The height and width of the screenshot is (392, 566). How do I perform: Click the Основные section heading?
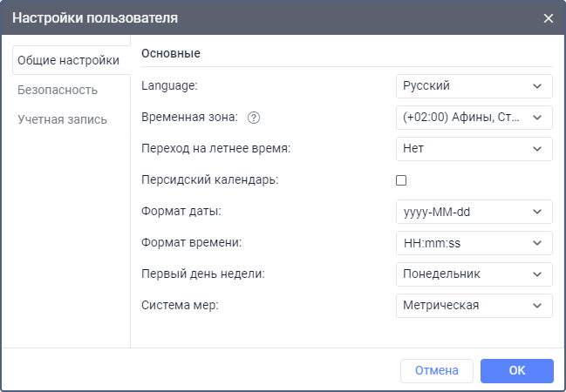click(x=171, y=54)
